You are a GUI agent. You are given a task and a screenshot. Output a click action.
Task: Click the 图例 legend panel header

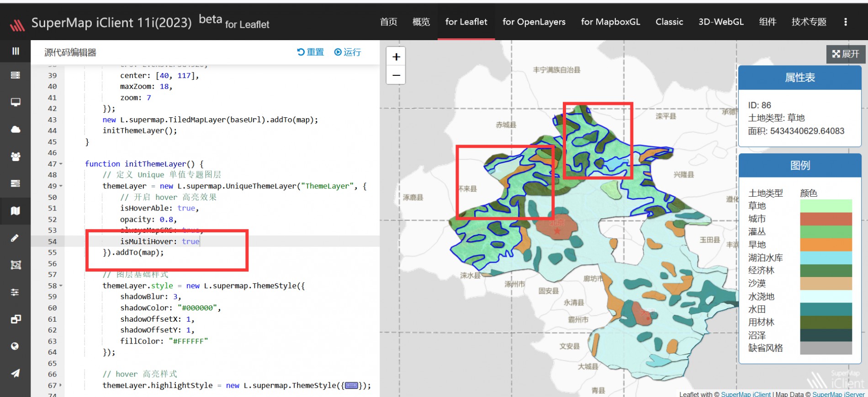800,165
